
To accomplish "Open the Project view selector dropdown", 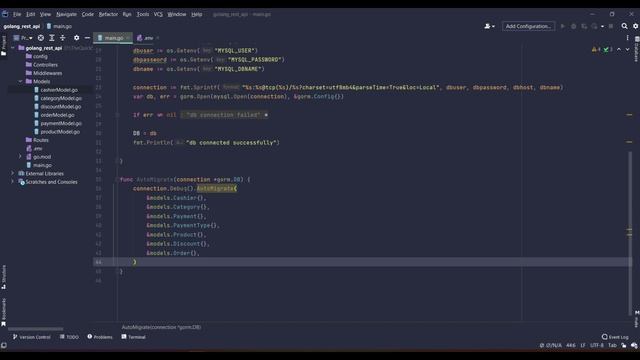I will pyautogui.click(x=23, y=38).
